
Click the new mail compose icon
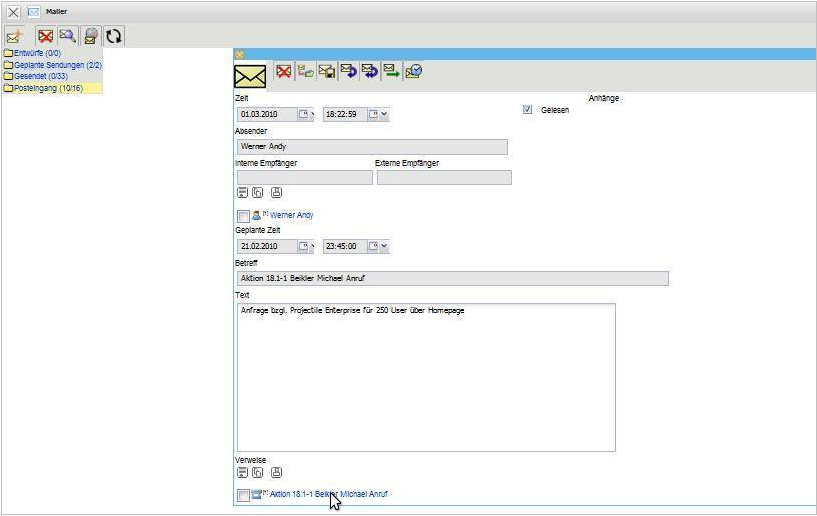(x=14, y=36)
